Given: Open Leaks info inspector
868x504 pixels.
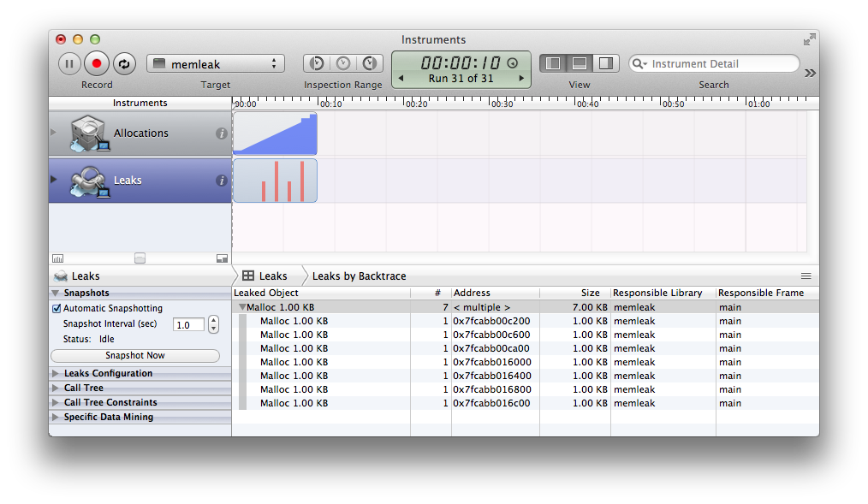Looking at the screenshot, I should pyautogui.click(x=222, y=181).
